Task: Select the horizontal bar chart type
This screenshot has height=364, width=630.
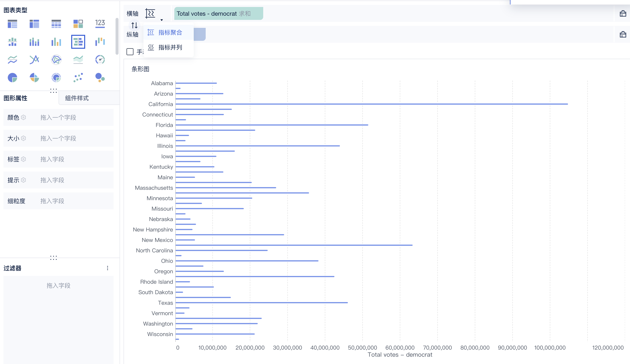Action: pyautogui.click(x=78, y=42)
